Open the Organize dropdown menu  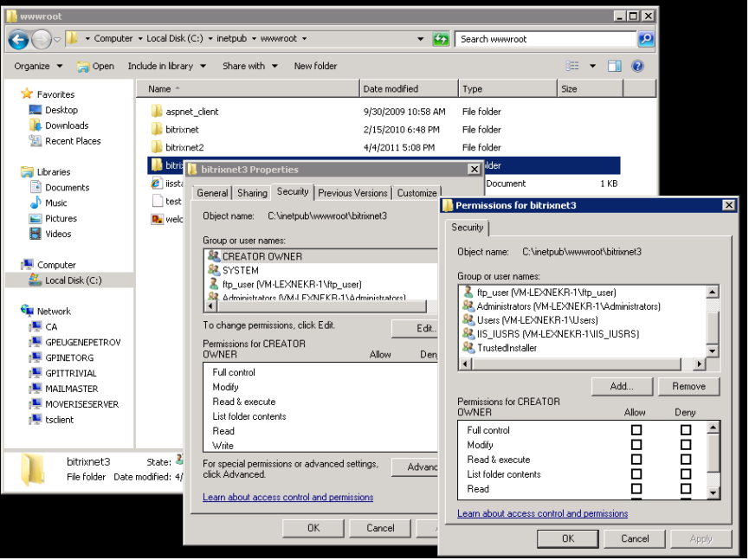pos(38,66)
